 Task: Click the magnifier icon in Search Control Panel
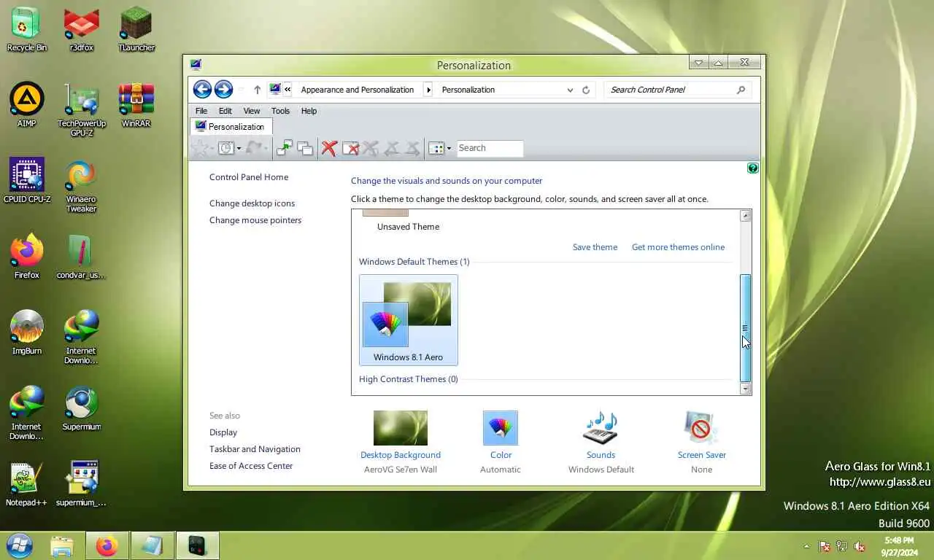point(741,90)
